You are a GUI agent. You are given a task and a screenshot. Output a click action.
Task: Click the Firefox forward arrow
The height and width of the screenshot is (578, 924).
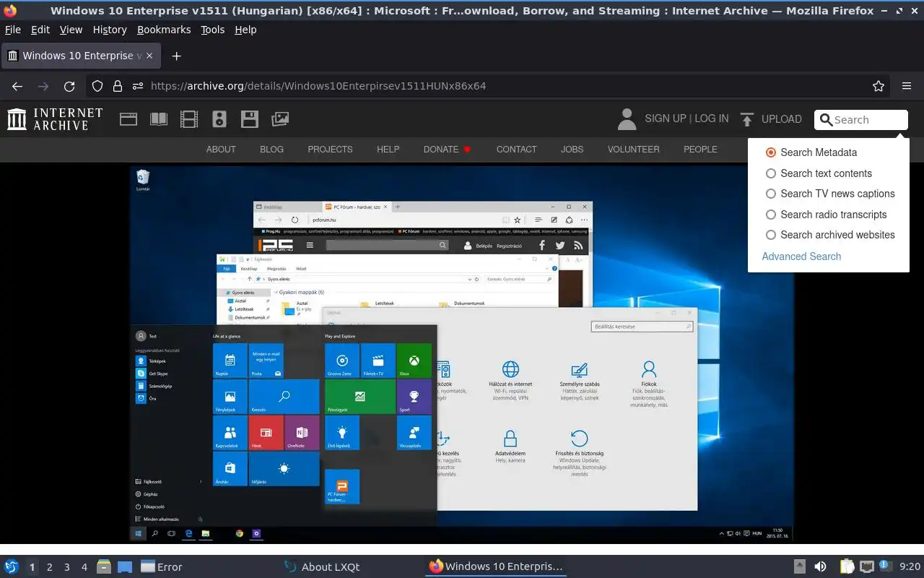pos(43,86)
